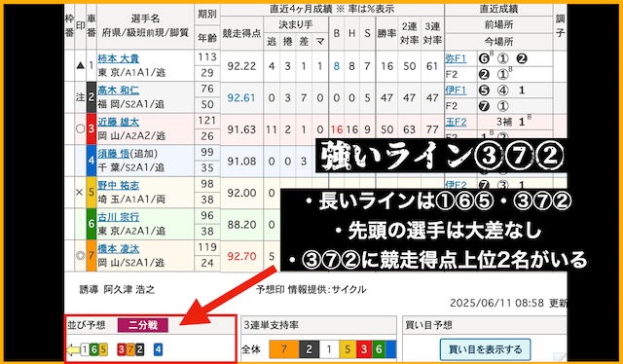
Task: Click the 誘導 阿久津 浩之 pacer text
Action: (117, 290)
